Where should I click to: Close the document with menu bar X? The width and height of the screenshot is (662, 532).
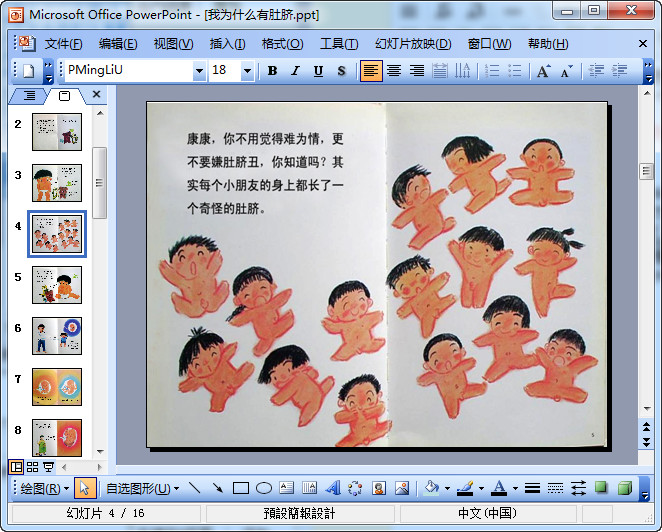643,44
